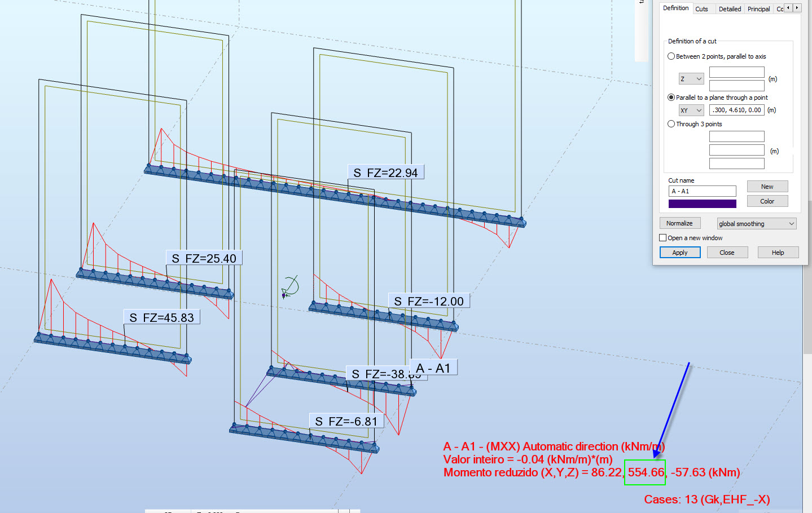Click the first point field under Between 2 points

[x=736, y=72]
